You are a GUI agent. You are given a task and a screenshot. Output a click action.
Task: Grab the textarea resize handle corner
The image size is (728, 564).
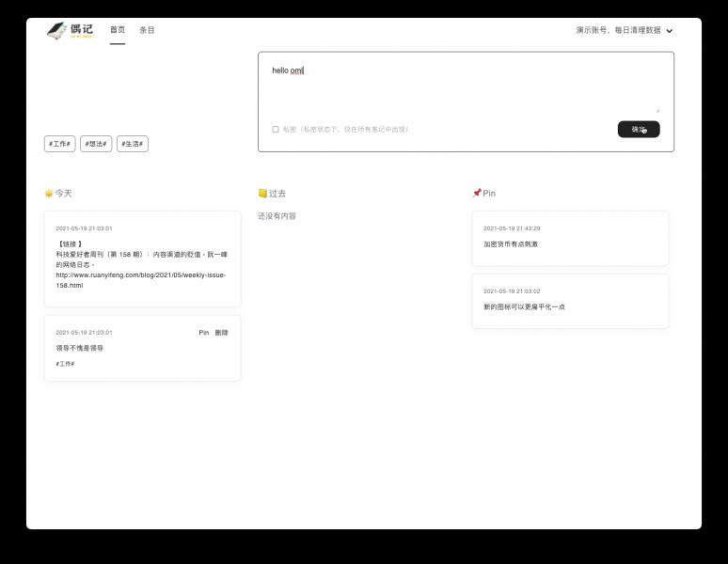tap(657, 110)
